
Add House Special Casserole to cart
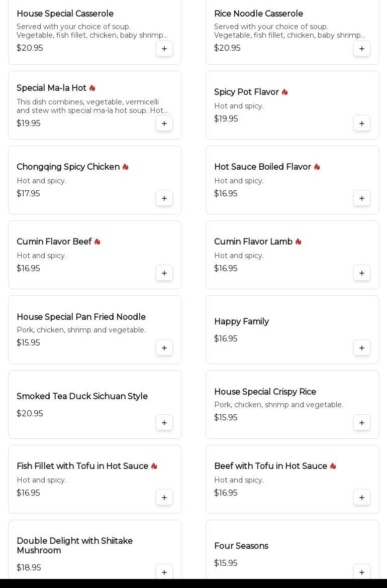[x=164, y=49]
